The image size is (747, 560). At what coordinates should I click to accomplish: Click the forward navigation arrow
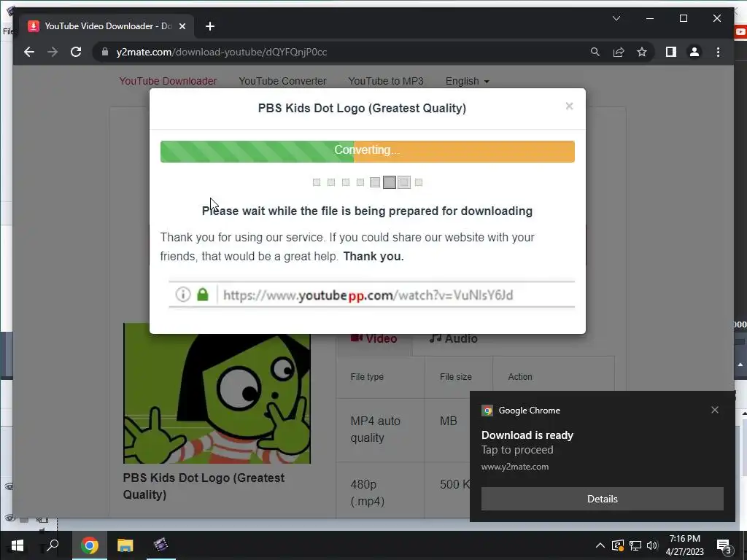[53, 52]
